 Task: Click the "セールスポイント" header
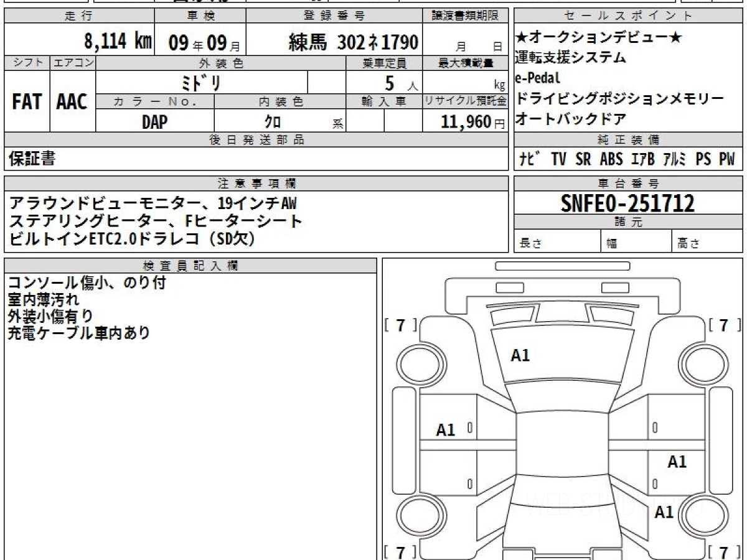coord(628,16)
